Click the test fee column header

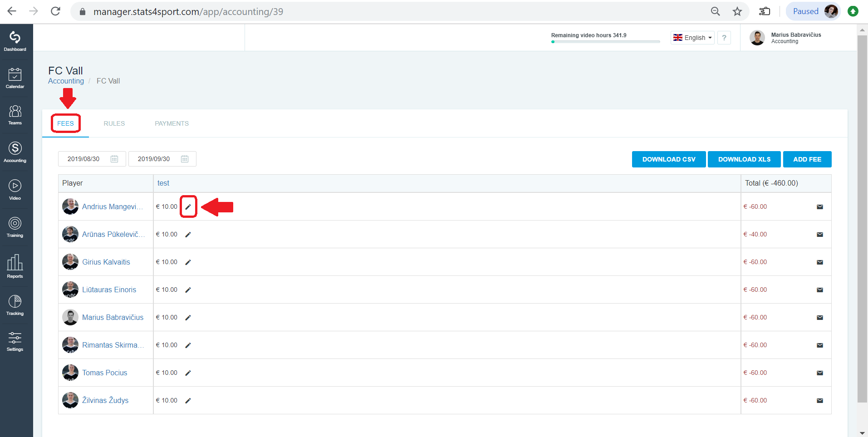(163, 183)
